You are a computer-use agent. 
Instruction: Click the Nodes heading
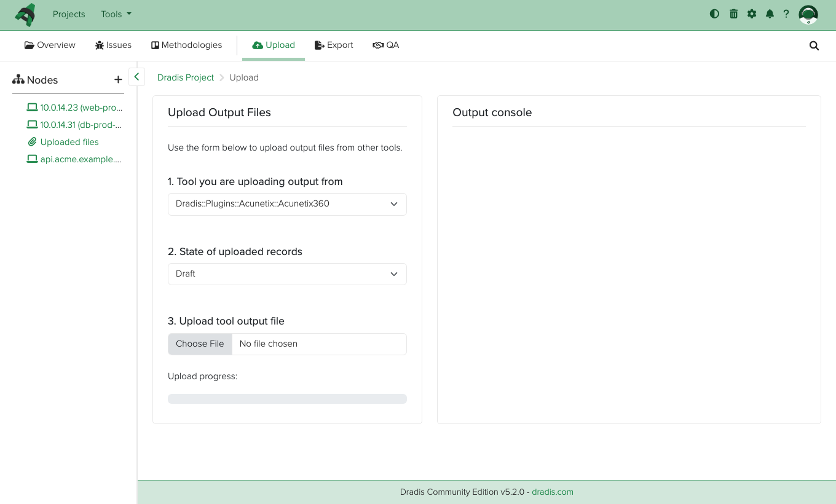coord(35,80)
